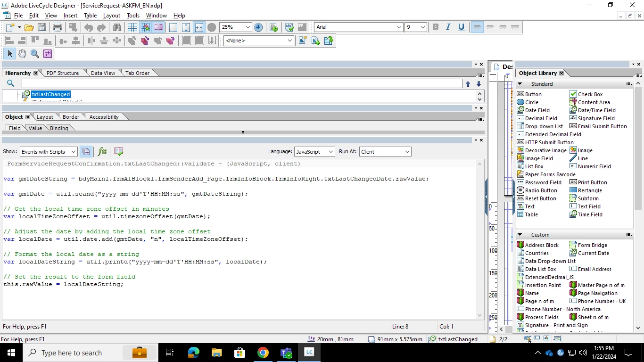This screenshot has height=362, width=644.
Task: Open the Insert menu
Action: 70,16
